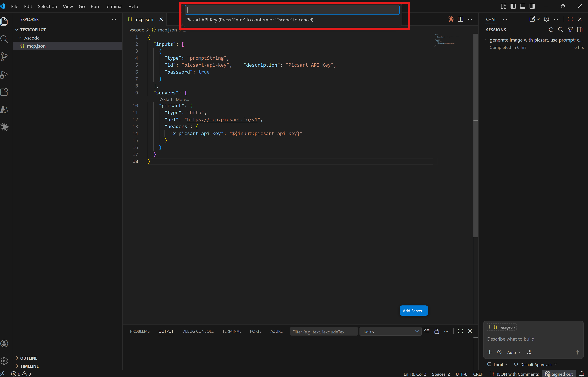The height and width of the screenshot is (377, 588).
Task: Switch to the DEBUG CONSOLE tab
Action: tap(198, 331)
